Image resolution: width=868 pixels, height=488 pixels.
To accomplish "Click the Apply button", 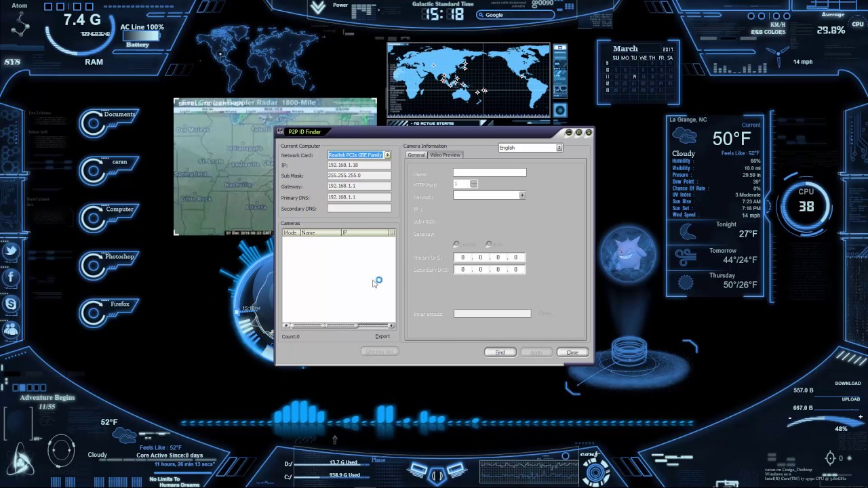I will [536, 352].
